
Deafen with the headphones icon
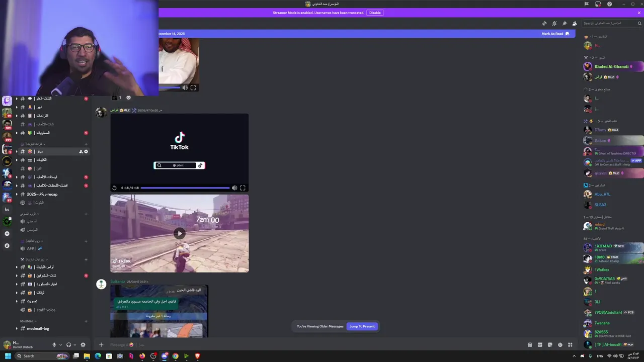coord(68,345)
